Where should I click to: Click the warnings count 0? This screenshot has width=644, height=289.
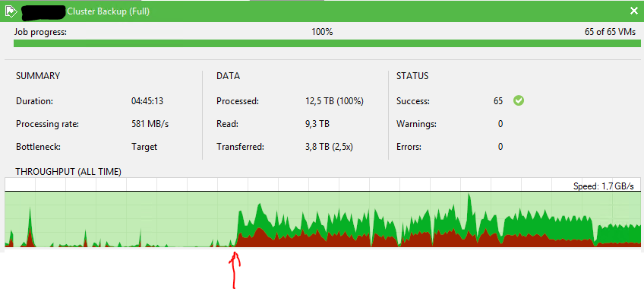coord(500,124)
